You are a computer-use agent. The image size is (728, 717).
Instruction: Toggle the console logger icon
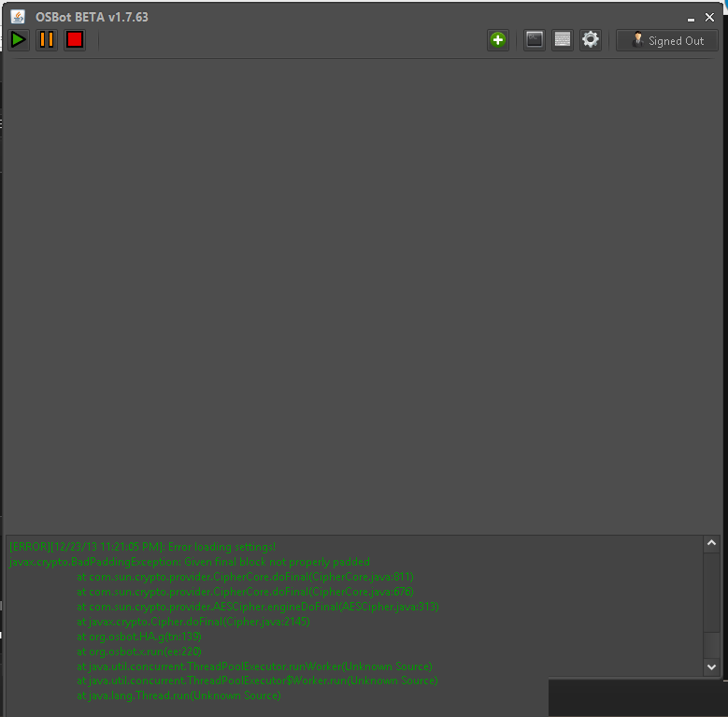pos(535,40)
